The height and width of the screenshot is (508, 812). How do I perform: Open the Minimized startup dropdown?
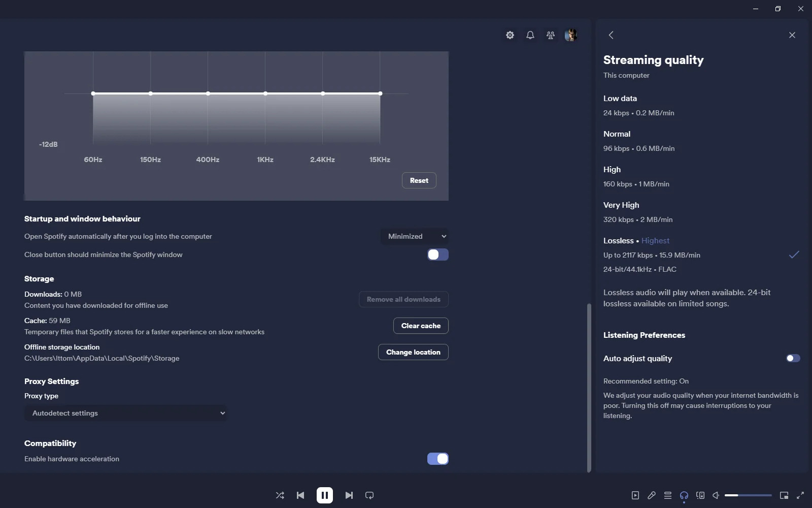pyautogui.click(x=415, y=236)
